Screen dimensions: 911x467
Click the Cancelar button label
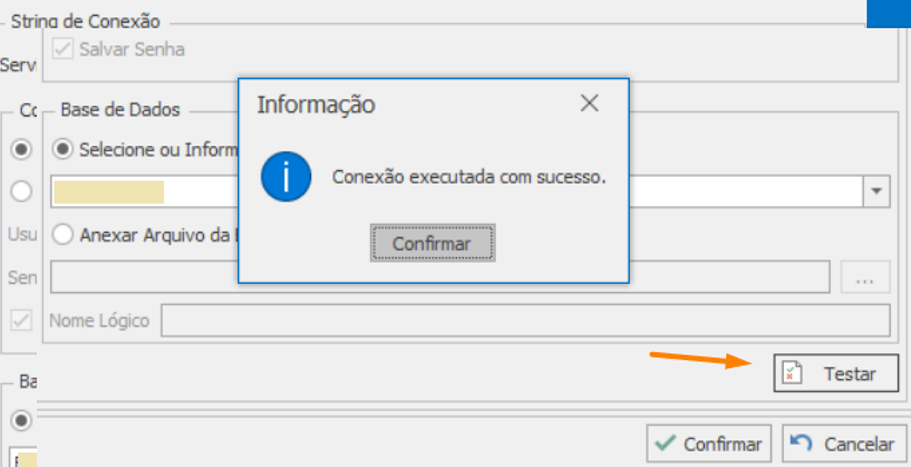(859, 444)
